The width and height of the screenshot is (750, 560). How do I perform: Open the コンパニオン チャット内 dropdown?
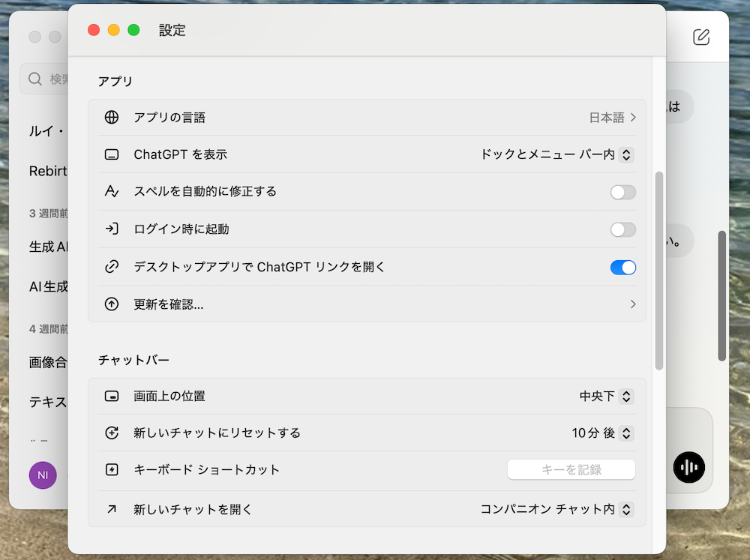556,510
